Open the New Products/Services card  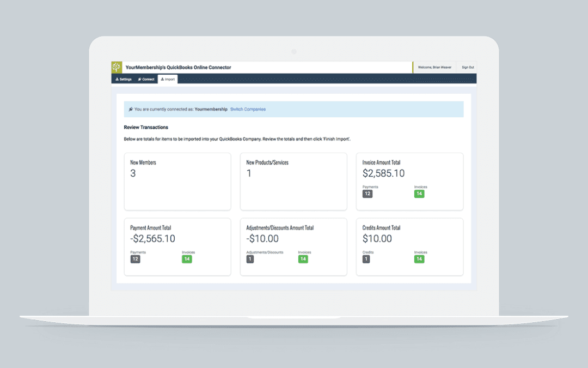293,182
